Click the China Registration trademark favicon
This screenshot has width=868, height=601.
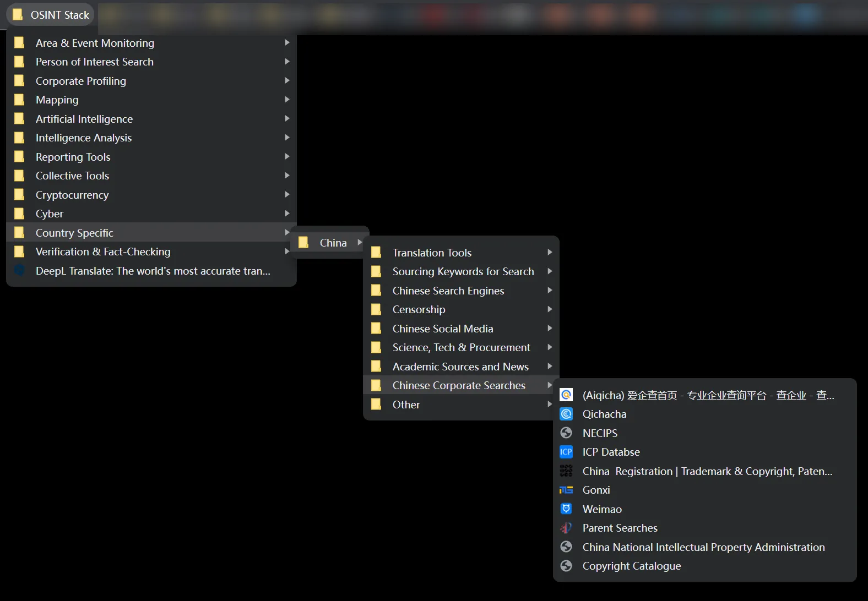click(x=566, y=471)
